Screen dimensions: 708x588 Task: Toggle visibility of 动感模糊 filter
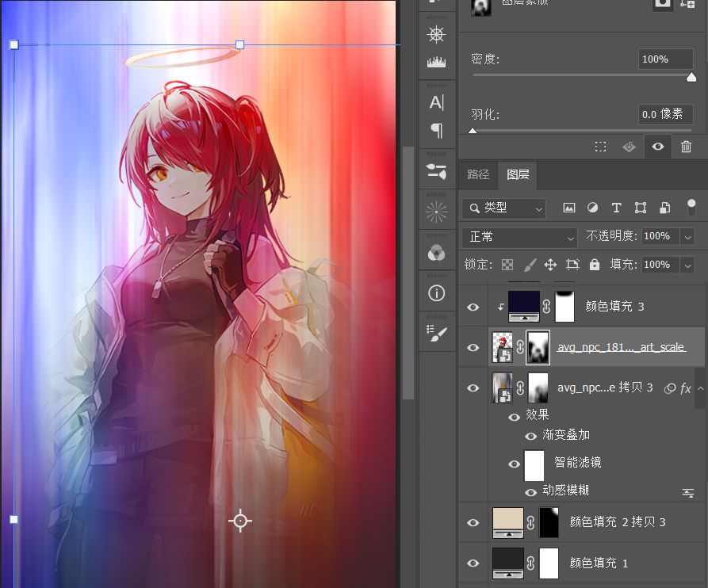530,492
